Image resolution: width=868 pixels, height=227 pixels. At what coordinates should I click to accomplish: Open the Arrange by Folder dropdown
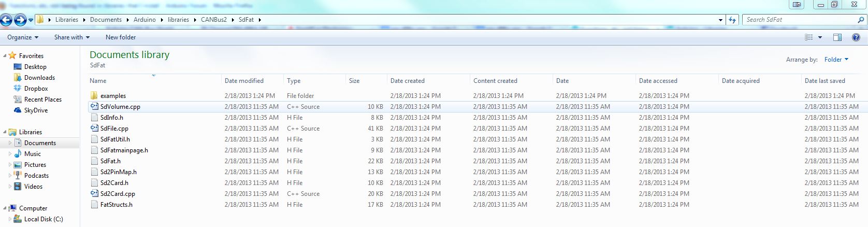coord(836,60)
